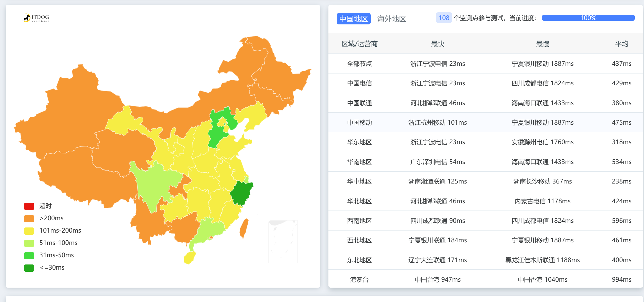Click the 108 monitoring points badge
Image resolution: width=644 pixels, height=302 pixels.
[x=444, y=18]
